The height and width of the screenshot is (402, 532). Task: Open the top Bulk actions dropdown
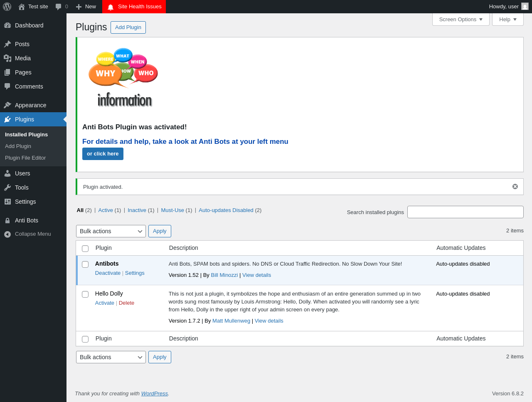(x=111, y=231)
